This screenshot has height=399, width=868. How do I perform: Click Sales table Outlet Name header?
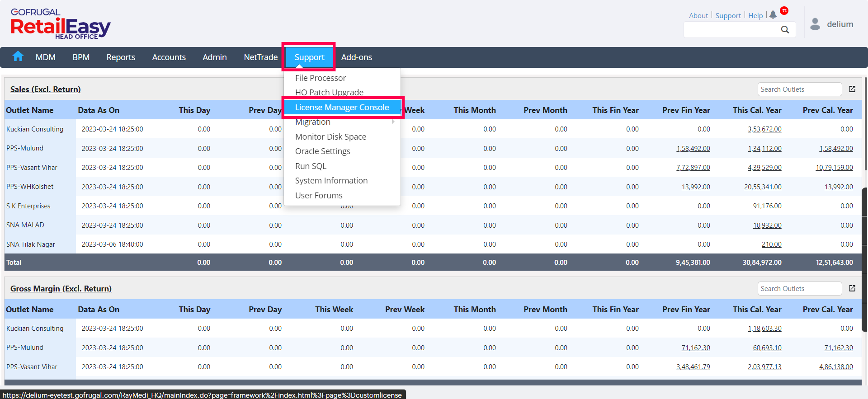tap(30, 110)
